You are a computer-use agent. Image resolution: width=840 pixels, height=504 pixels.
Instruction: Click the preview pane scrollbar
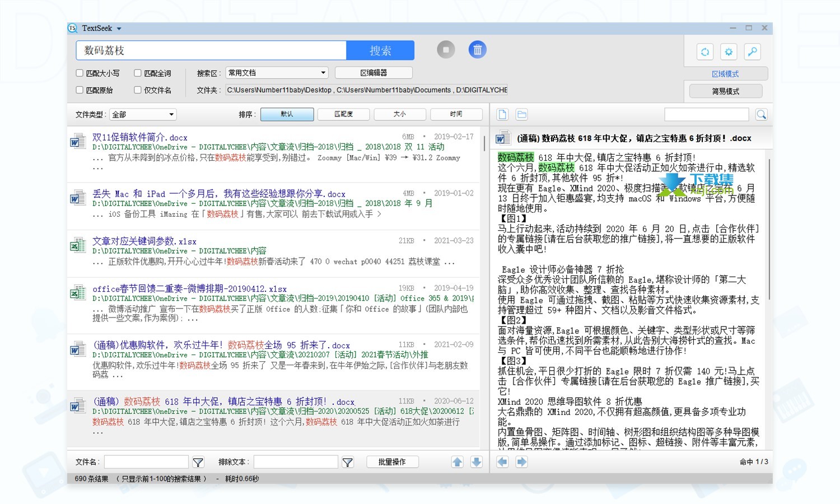click(x=770, y=230)
